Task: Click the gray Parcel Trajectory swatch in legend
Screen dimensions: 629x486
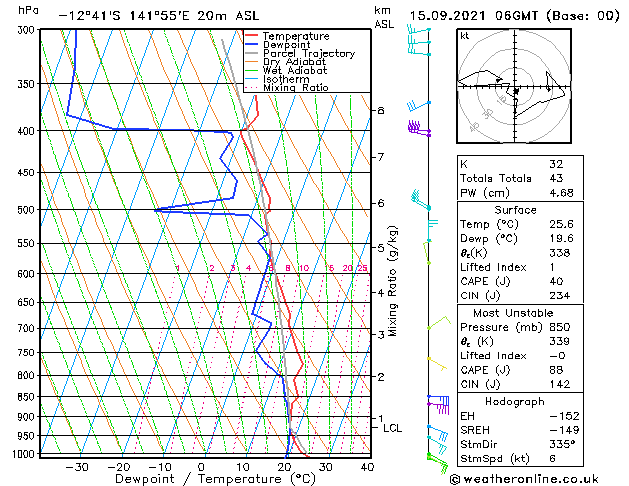Action: pos(252,53)
